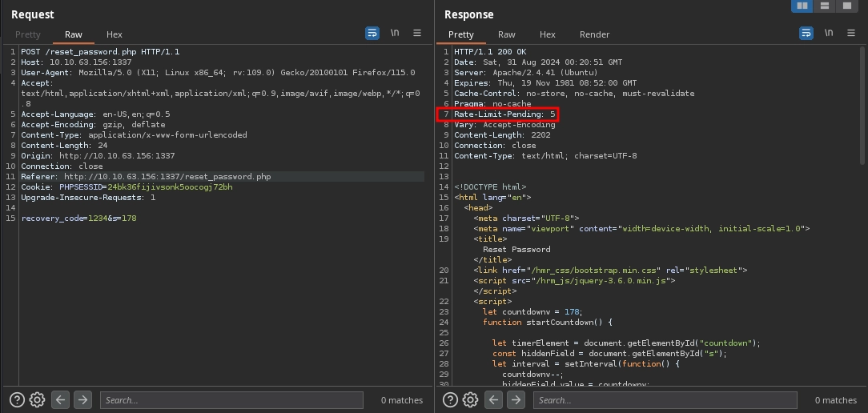Viewport: 868px width, 413px height.
Task: Switch Response view to the Render tab
Action: pyautogui.click(x=594, y=34)
